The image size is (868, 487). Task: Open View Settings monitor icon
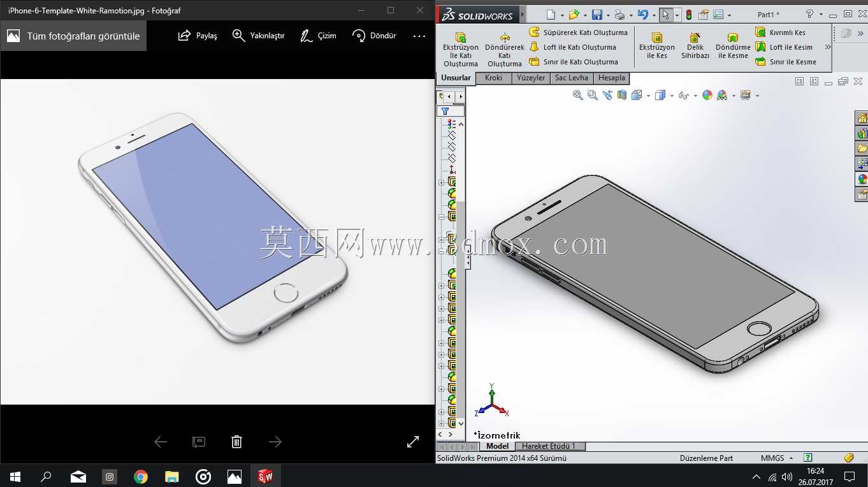pos(745,95)
